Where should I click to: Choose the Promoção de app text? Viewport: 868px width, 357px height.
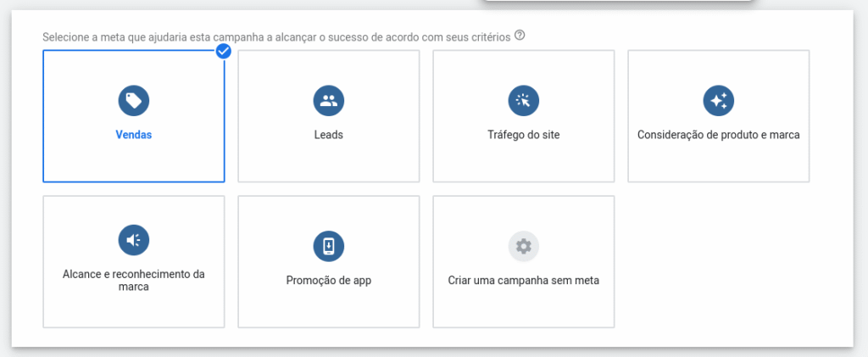329,281
